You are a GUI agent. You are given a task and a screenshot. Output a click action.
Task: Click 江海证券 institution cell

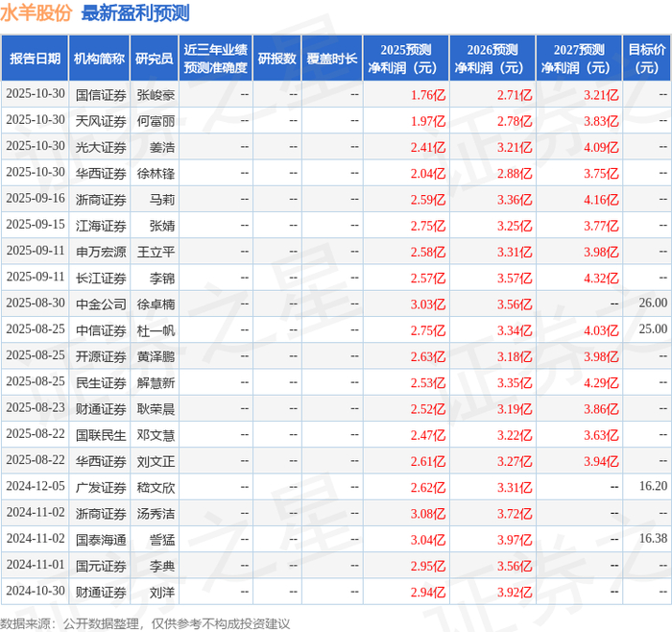click(x=101, y=226)
